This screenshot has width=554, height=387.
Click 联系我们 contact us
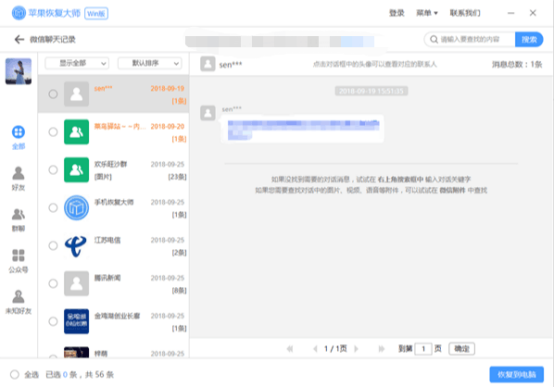click(465, 13)
